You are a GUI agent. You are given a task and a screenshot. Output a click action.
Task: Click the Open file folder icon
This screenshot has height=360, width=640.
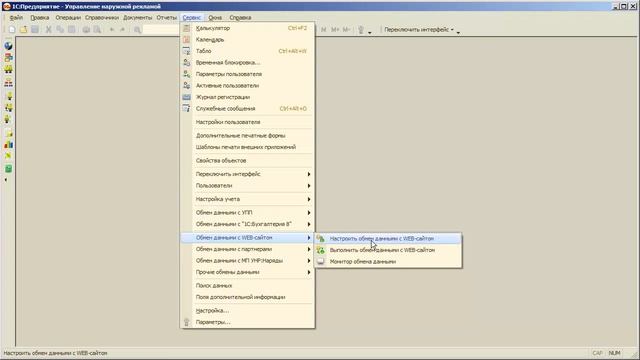tap(24, 29)
